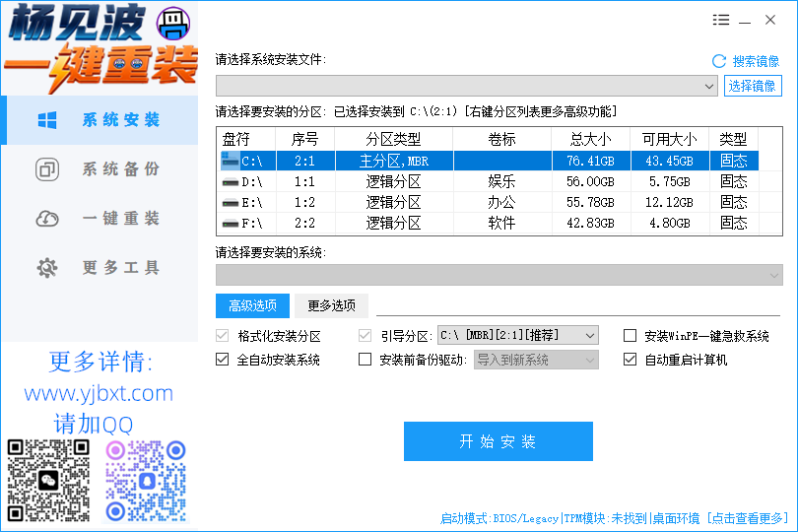Click the 76.41GB total size cell
This screenshot has height=532, width=798.
click(x=590, y=161)
